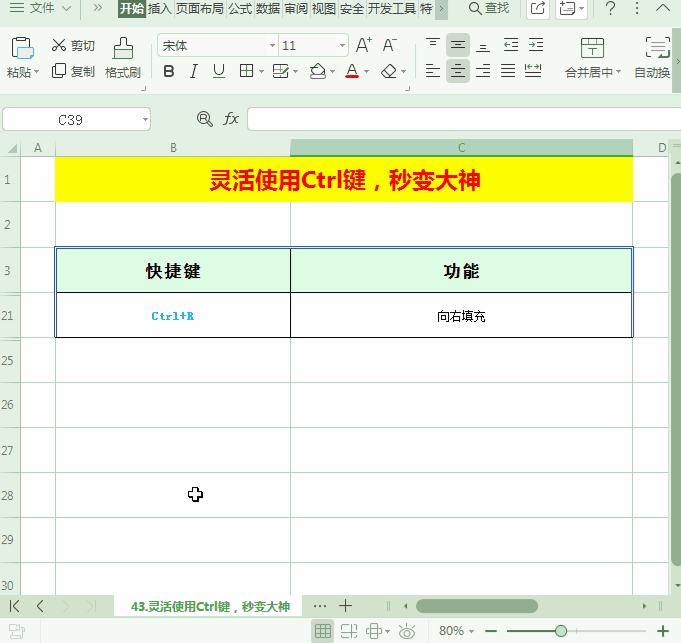Open the borders dropdown arrow

261,72
